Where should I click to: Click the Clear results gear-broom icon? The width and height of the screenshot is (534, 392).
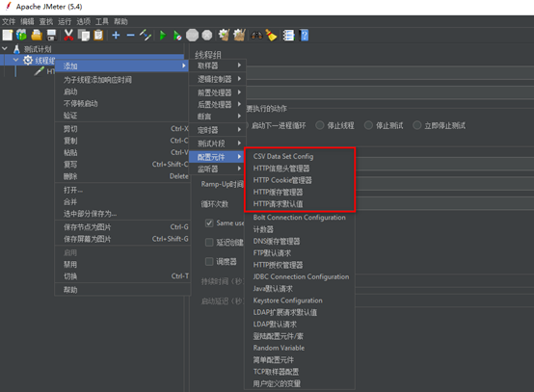pos(224,35)
